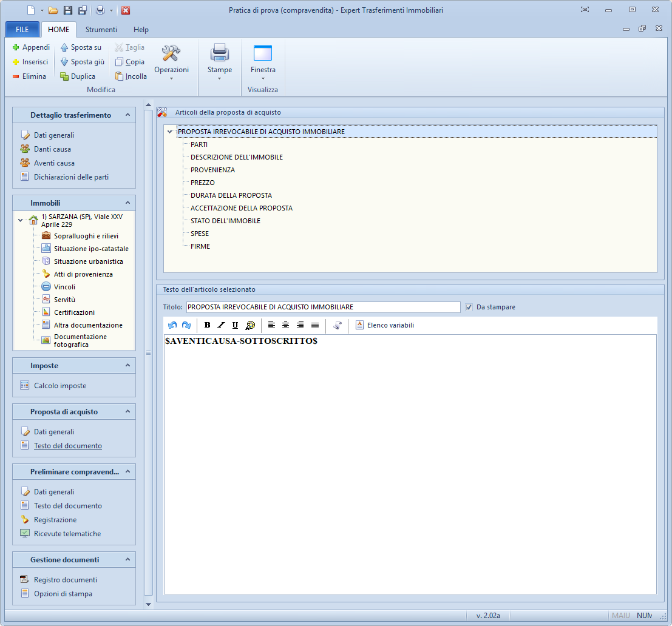This screenshot has width=672, height=626.
Task: Open Calcolo imposte link in sidebar
Action: 59,386
